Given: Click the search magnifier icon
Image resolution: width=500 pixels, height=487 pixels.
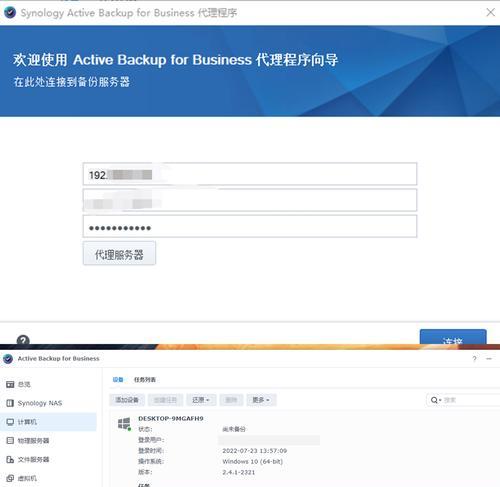Looking at the screenshot, I should [434, 400].
